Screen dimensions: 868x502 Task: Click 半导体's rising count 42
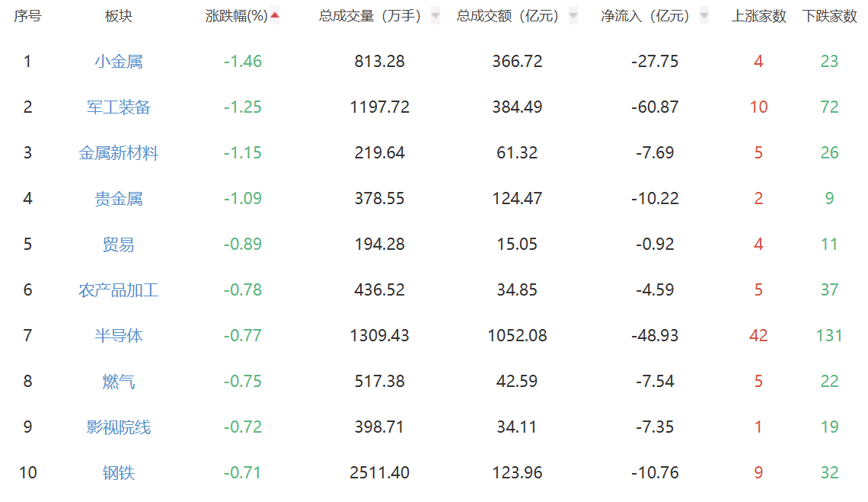tap(758, 336)
